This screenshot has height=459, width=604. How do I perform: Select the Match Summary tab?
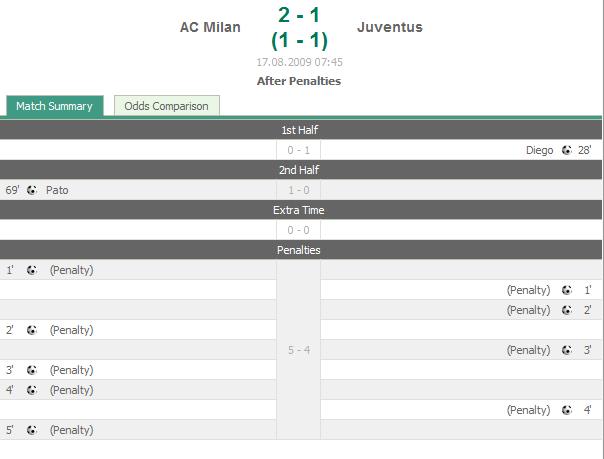pos(55,106)
